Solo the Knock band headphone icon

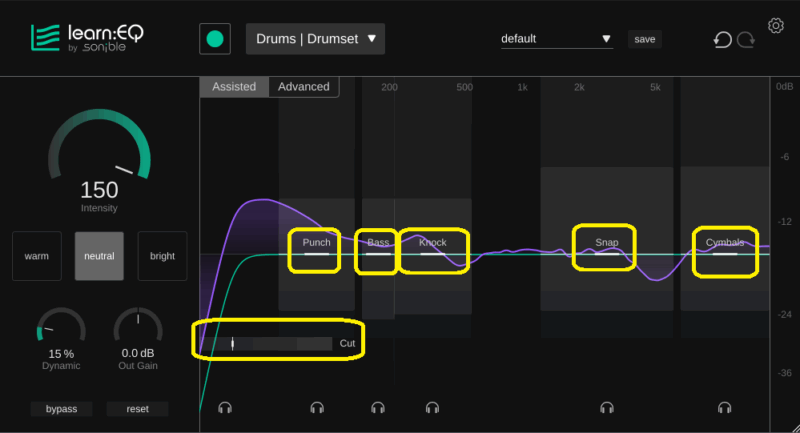(432, 408)
